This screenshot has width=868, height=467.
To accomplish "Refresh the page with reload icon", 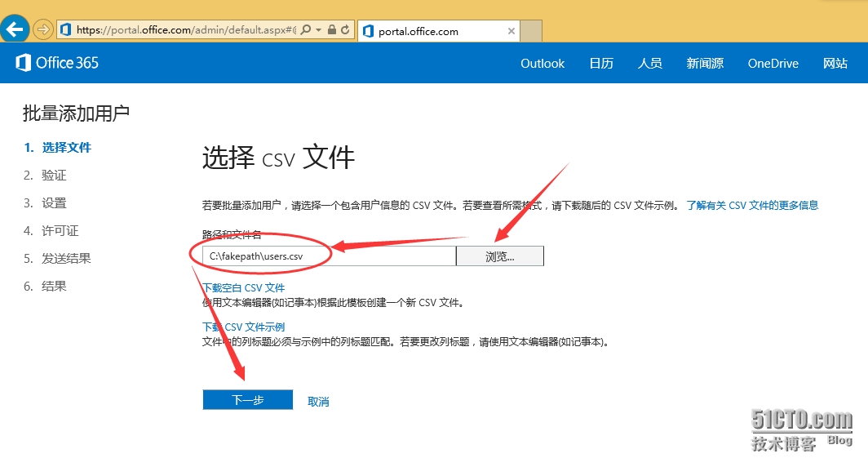I will click(x=345, y=30).
